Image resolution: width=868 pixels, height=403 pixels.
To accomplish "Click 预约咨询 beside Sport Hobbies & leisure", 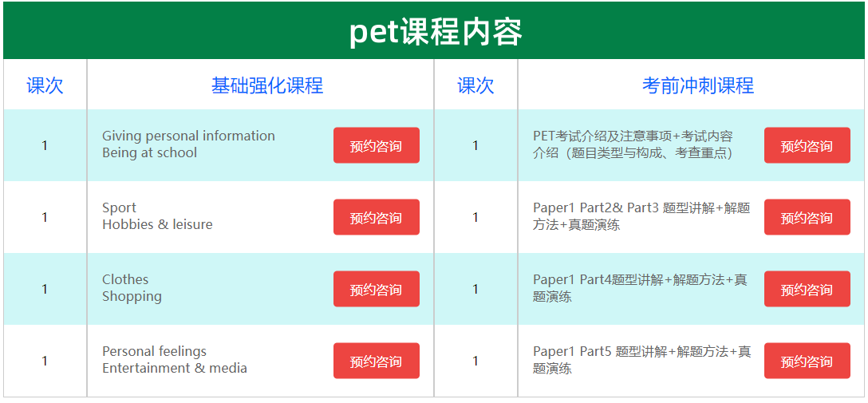I will pos(376,217).
